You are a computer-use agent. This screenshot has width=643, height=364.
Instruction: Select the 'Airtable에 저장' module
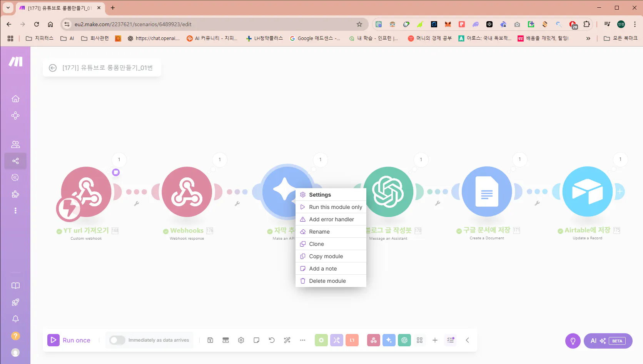click(x=588, y=191)
